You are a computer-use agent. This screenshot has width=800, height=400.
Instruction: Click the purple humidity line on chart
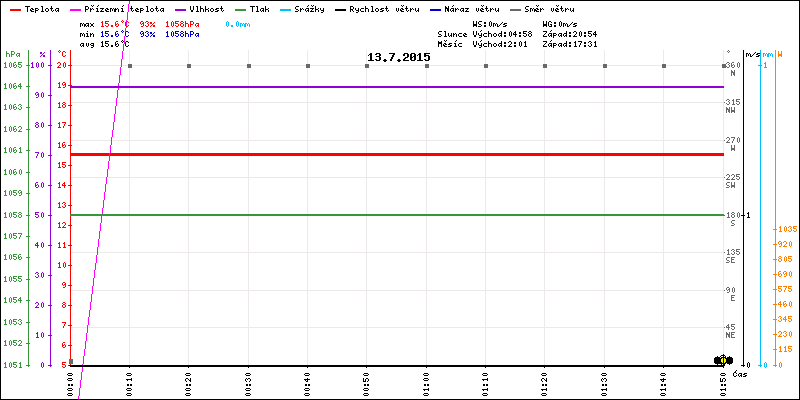click(x=398, y=87)
